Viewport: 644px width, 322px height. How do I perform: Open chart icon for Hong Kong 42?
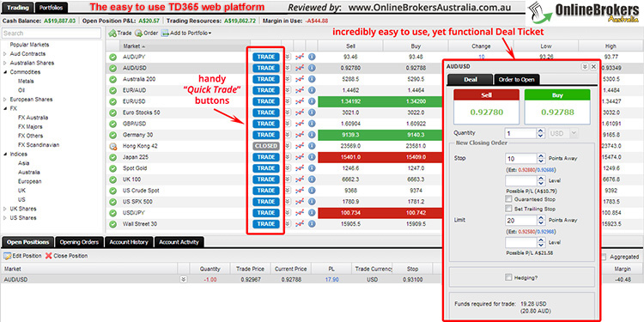tap(300, 146)
